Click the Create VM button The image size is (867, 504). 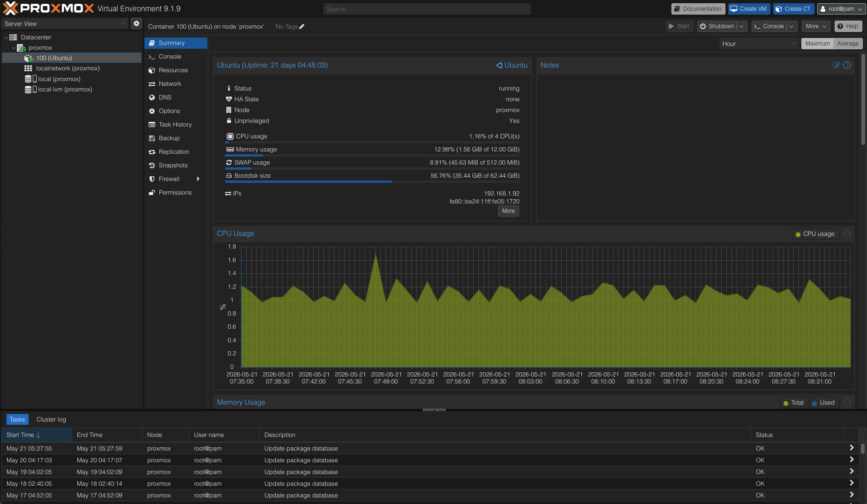pos(749,9)
